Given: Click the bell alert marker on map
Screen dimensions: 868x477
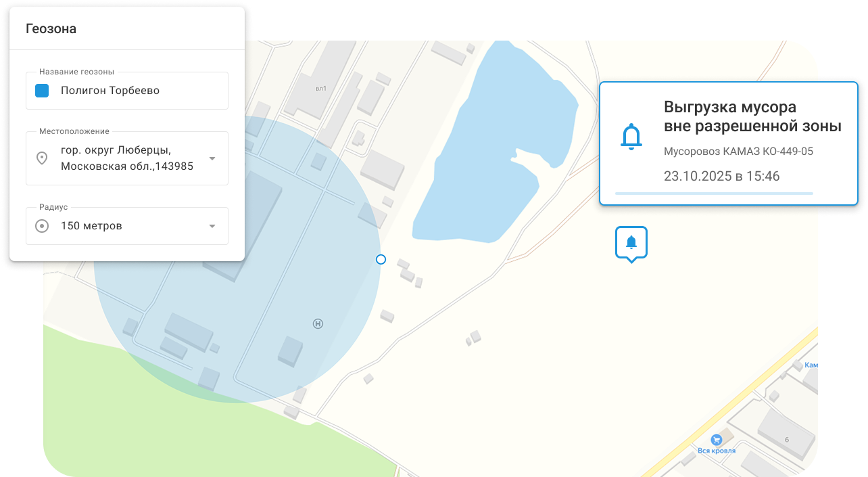Looking at the screenshot, I should tap(631, 243).
